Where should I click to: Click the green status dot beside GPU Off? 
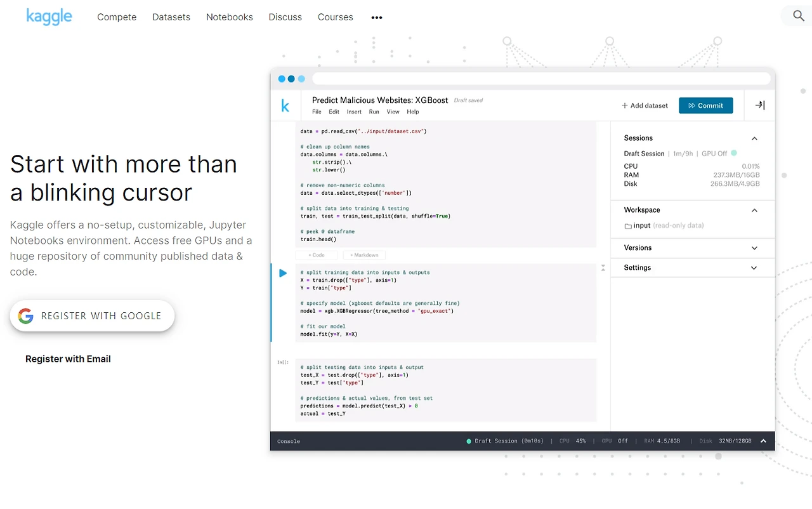[x=734, y=153]
